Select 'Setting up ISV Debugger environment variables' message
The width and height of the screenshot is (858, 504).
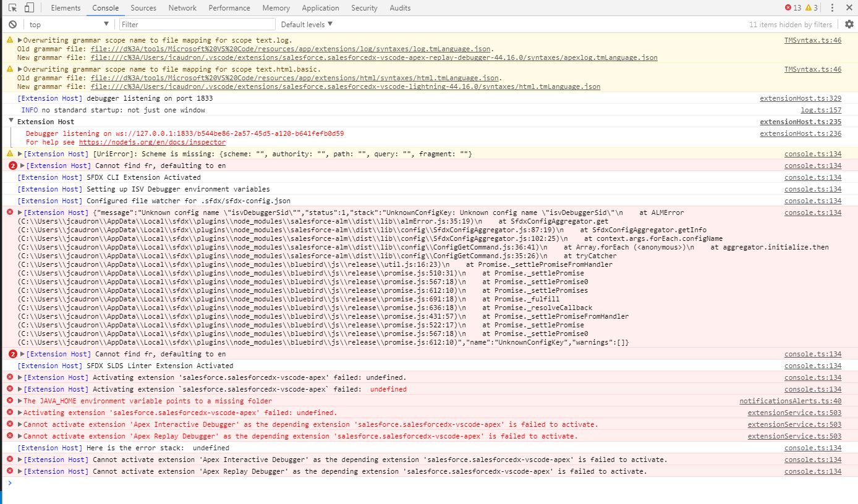(178, 189)
